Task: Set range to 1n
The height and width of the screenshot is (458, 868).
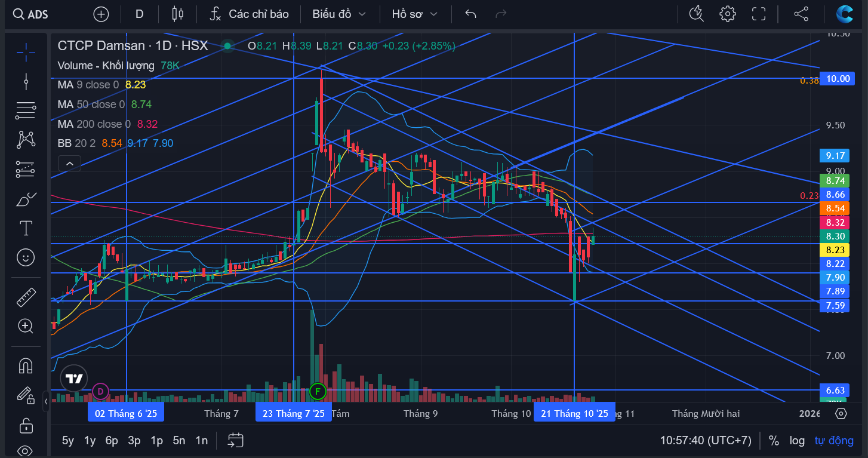Action: click(202, 441)
